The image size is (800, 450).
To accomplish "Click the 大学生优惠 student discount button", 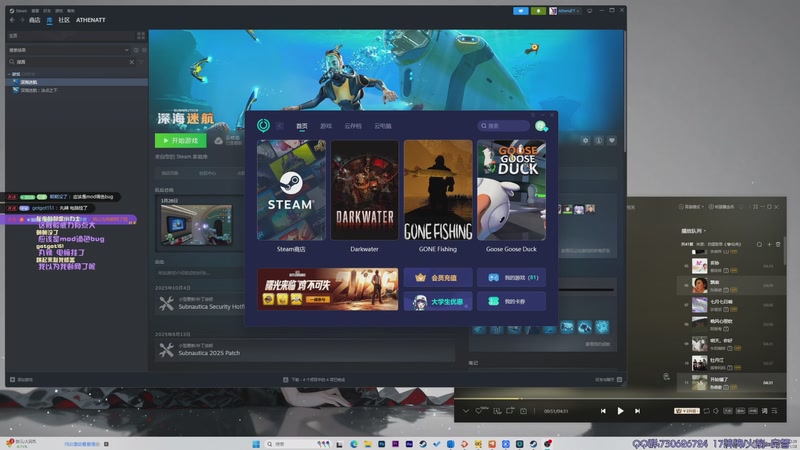I will tap(438, 302).
